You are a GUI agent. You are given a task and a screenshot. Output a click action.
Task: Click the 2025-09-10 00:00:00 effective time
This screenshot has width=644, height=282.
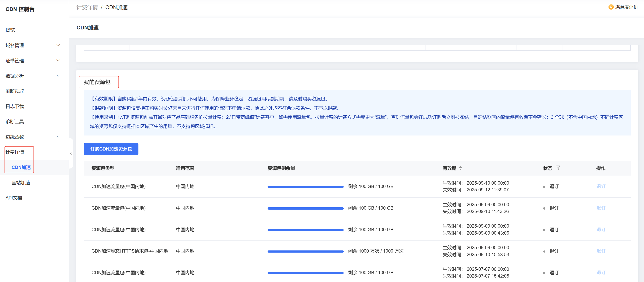coord(488,183)
